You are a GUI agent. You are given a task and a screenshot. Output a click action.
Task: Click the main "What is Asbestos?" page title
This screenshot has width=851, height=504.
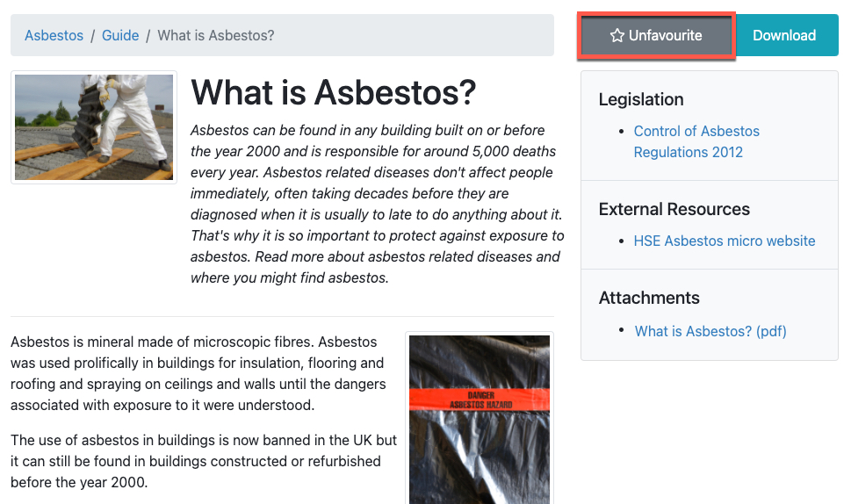coord(333,92)
